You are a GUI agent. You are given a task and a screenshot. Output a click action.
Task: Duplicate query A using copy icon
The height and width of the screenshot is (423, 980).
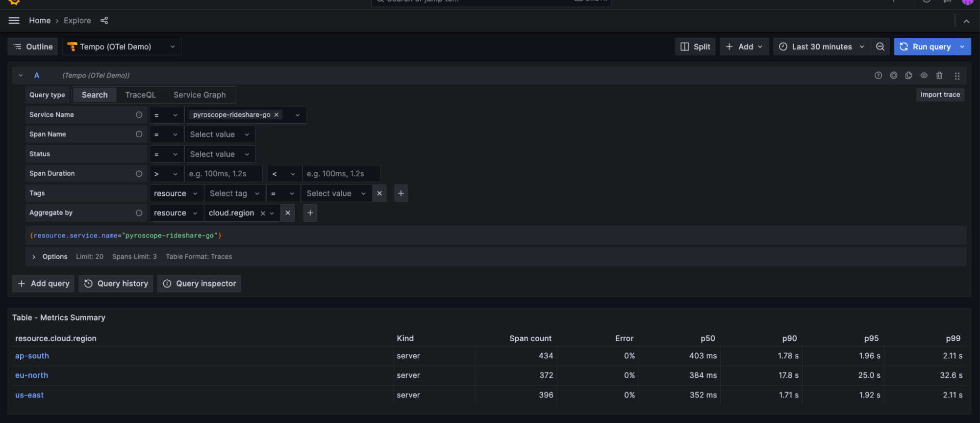908,76
